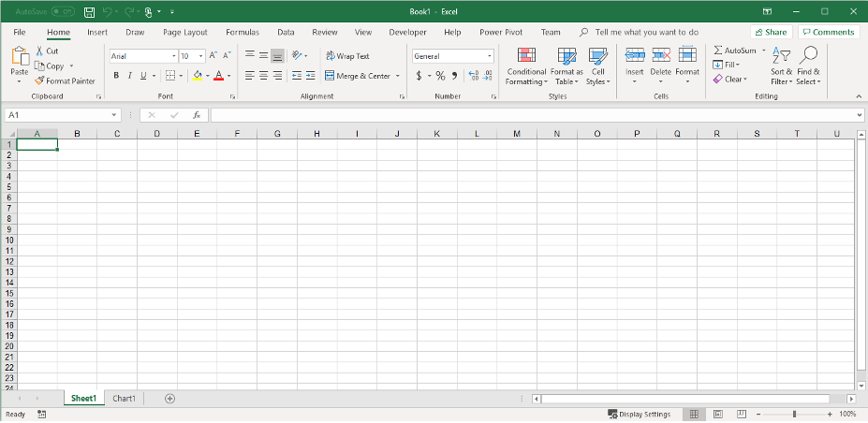Viewport: 868px width, 423px height.
Task: Switch to the Power Pivot tab
Action: click(x=501, y=32)
